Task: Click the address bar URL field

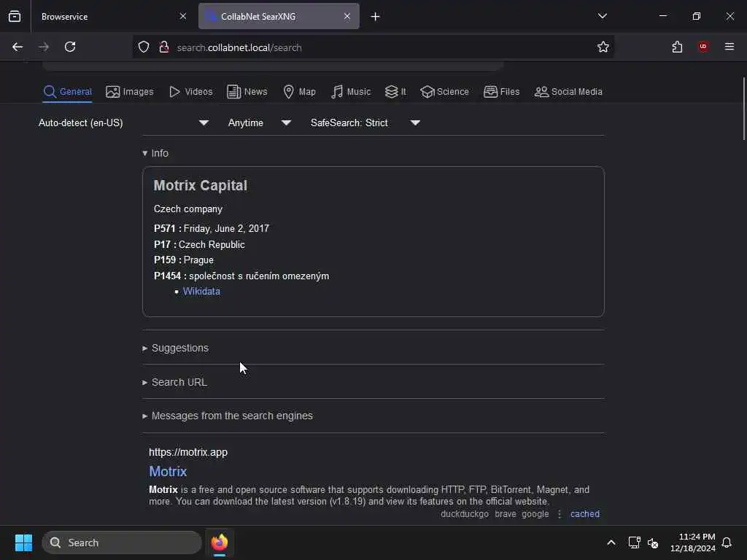Action: (x=371, y=47)
